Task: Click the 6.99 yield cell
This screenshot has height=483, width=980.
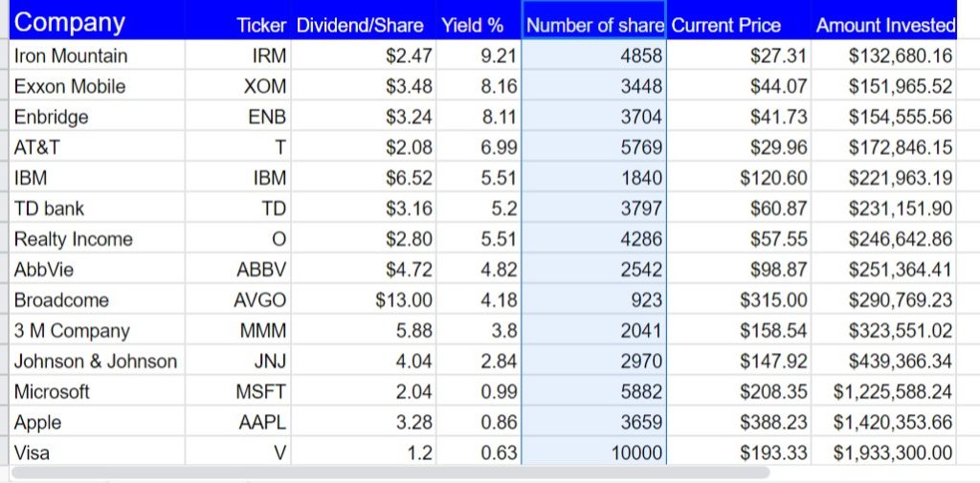Action: [x=479, y=147]
